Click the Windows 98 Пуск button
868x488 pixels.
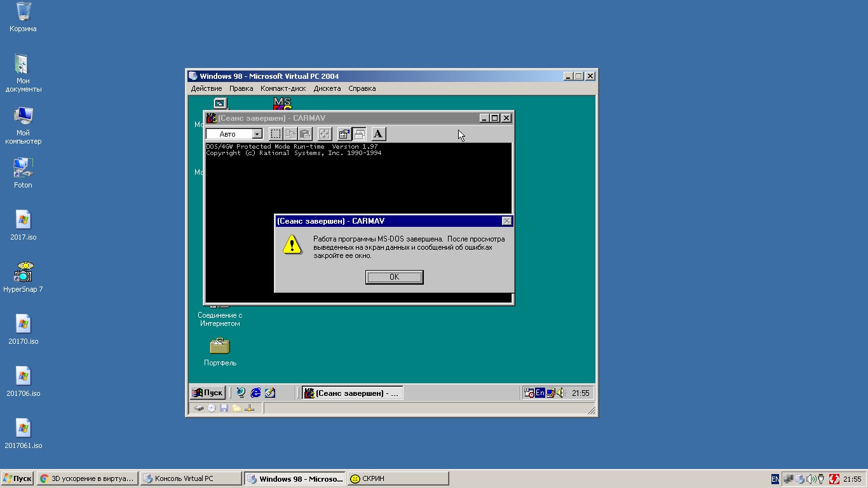click(x=208, y=393)
